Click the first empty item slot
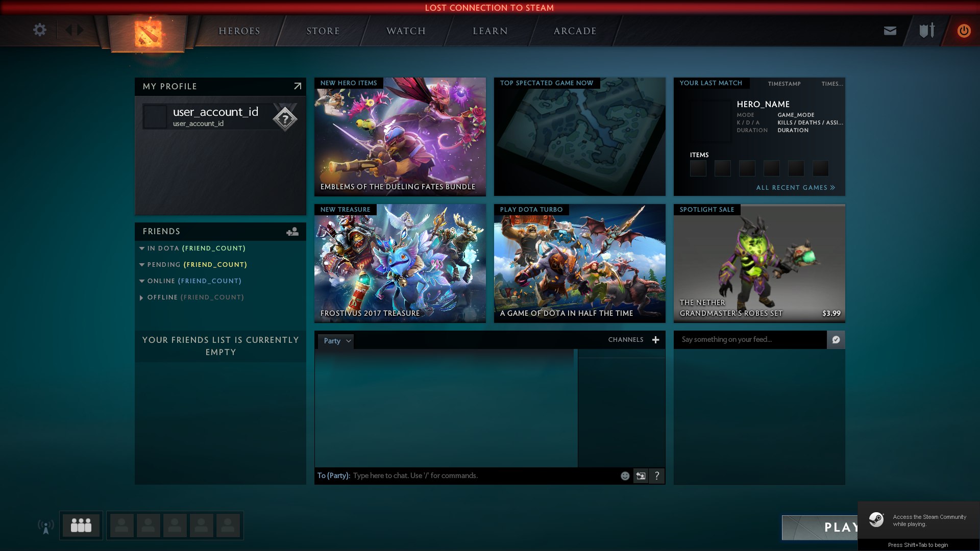The width and height of the screenshot is (980, 551). point(698,168)
